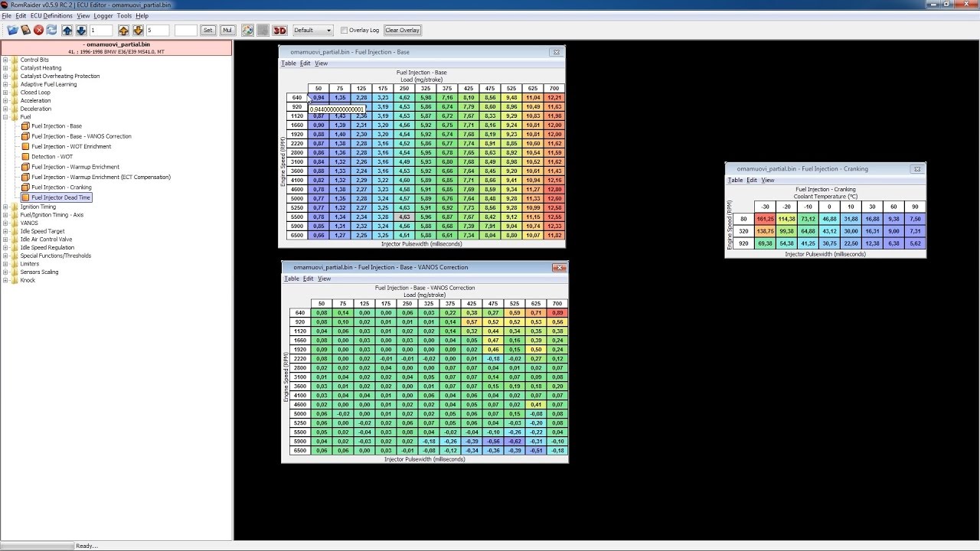Image resolution: width=980 pixels, height=551 pixels.
Task: Open the ECU Definitions menu
Action: 51,15
